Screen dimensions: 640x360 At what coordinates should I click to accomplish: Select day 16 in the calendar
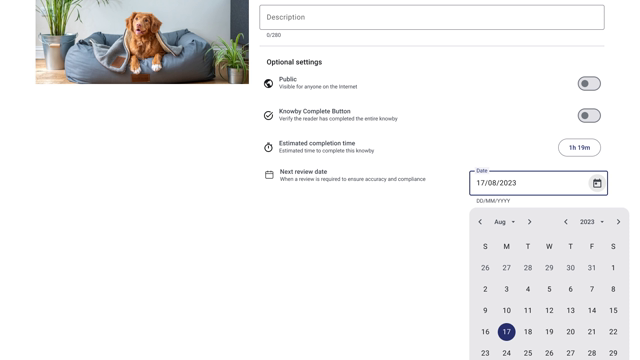485,332
